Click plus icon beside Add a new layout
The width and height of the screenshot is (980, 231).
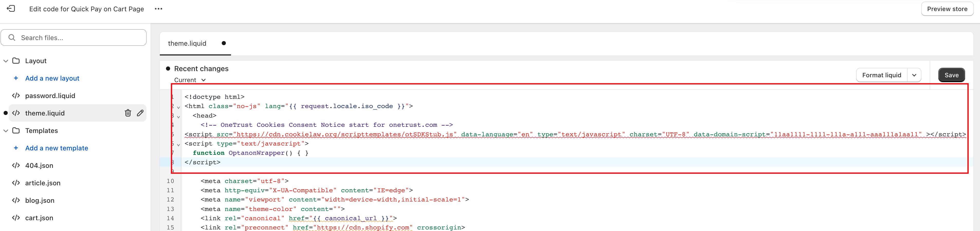tap(16, 78)
